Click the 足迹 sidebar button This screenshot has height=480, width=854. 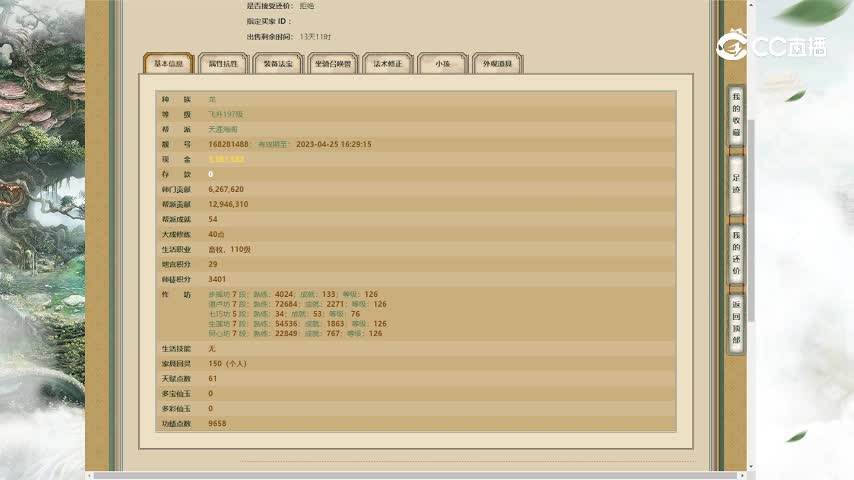point(736,183)
